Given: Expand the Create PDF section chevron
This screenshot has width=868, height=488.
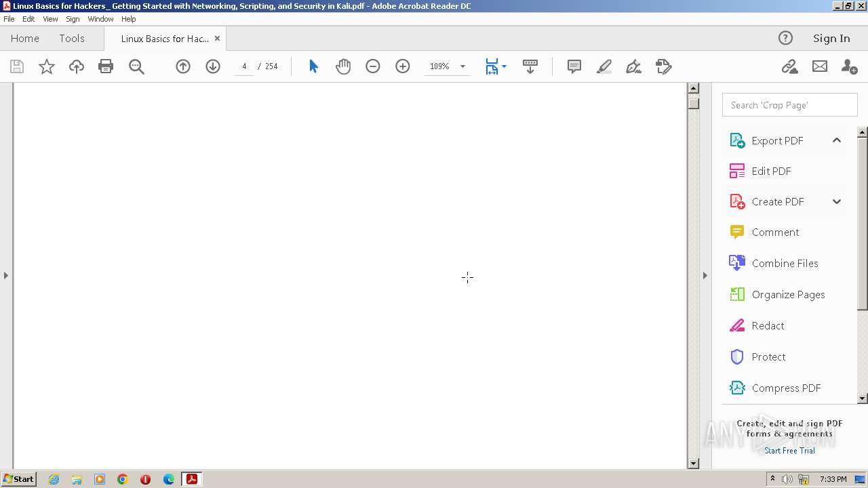Looking at the screenshot, I should tap(837, 201).
